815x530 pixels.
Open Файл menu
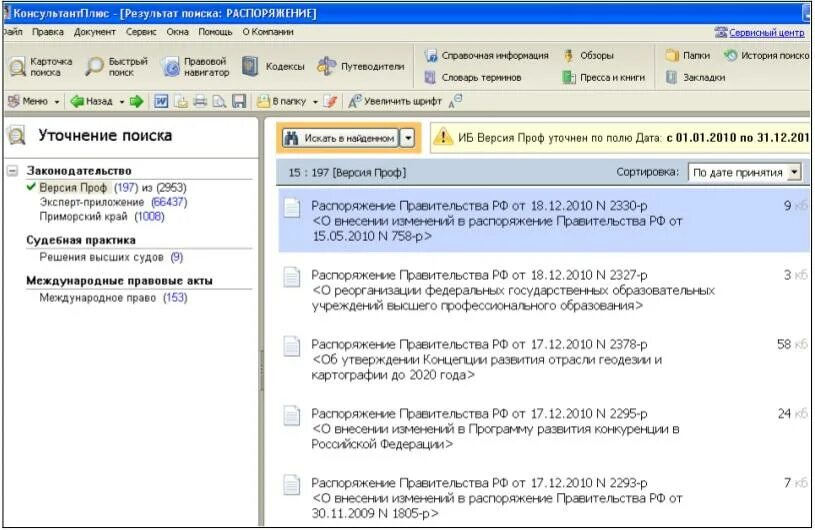[12, 32]
